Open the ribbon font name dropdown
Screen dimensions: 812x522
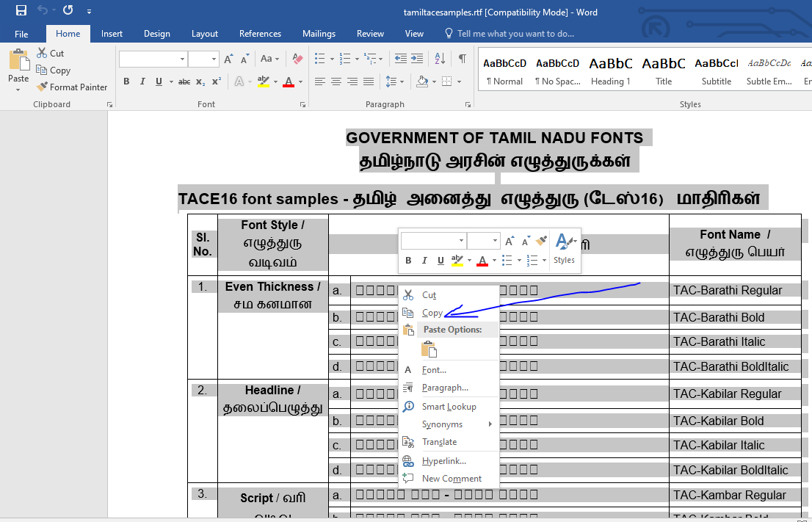(x=182, y=59)
